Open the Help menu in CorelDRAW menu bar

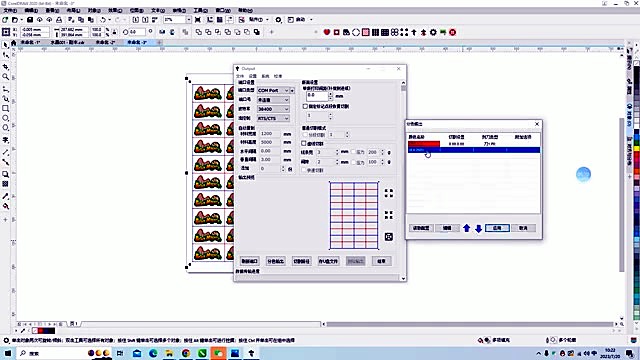[x=245, y=10]
